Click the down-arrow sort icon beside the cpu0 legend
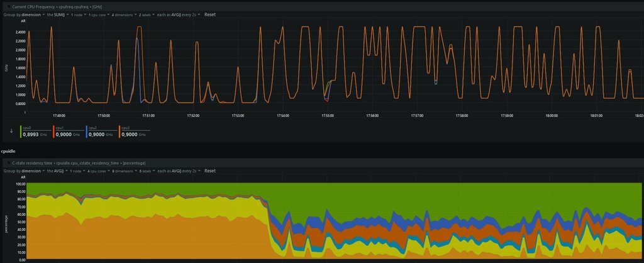The height and width of the screenshot is (263, 644). point(11,131)
